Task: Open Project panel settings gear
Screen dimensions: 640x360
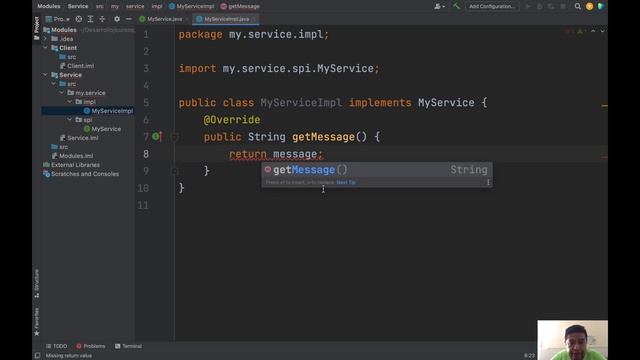Action: click(117, 19)
